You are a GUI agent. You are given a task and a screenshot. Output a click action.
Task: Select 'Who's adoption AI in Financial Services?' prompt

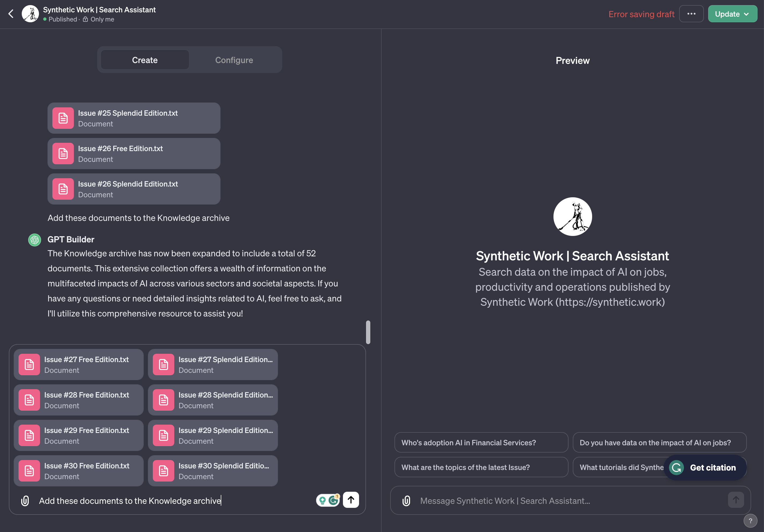coord(481,443)
